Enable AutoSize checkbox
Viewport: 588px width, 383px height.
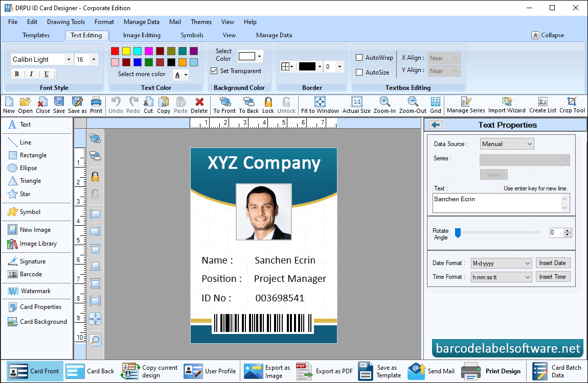pos(359,72)
